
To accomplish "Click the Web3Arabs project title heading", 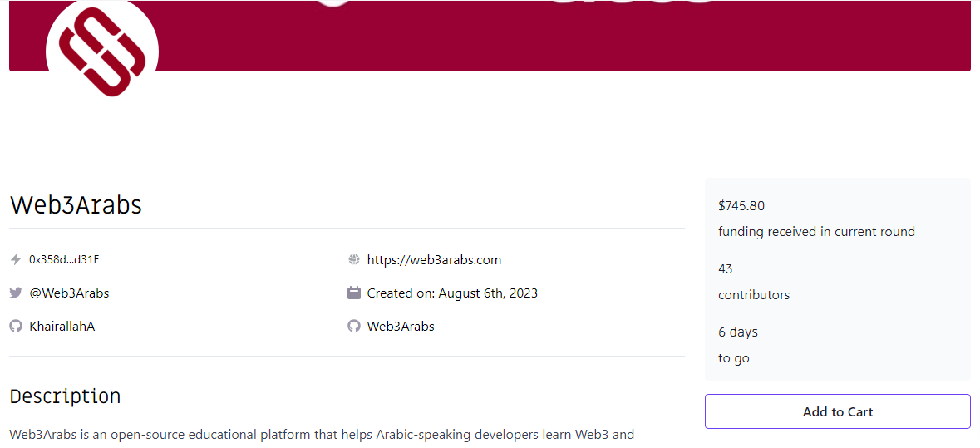I will (x=76, y=205).
